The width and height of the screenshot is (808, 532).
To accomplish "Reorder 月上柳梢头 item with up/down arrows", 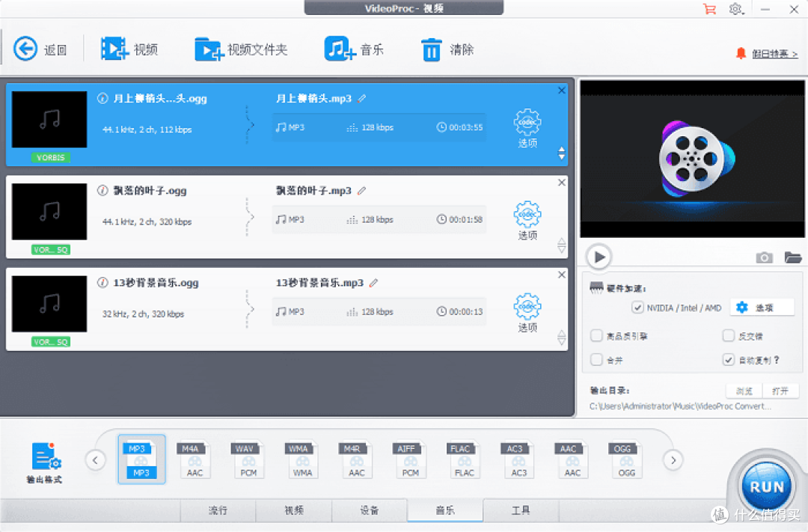I will coord(562,153).
